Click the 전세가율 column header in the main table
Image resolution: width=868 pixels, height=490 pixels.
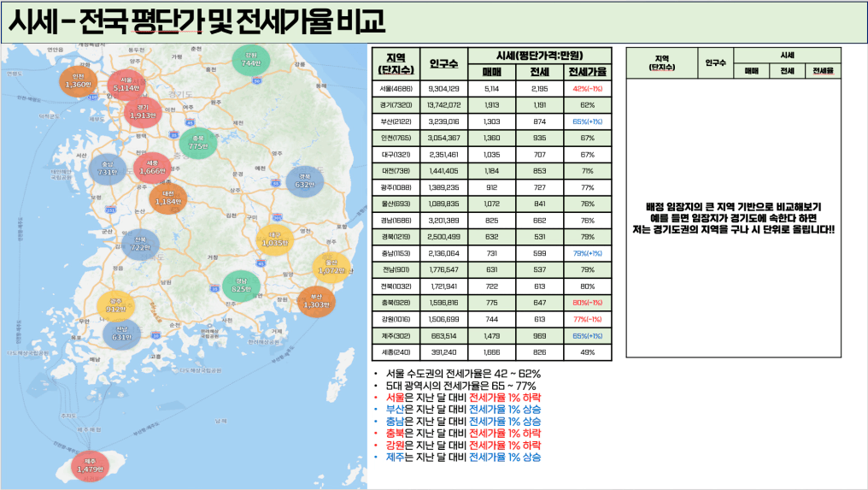pos(587,72)
